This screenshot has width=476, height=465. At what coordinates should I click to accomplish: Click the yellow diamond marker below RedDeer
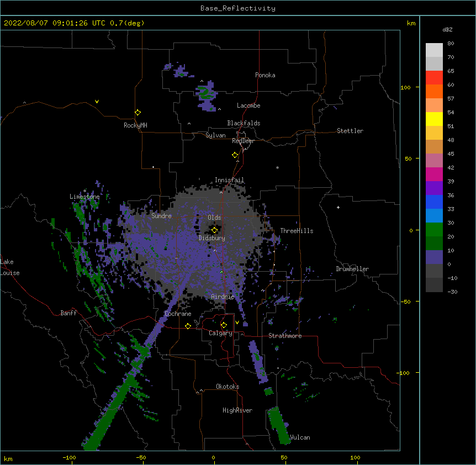(235, 155)
